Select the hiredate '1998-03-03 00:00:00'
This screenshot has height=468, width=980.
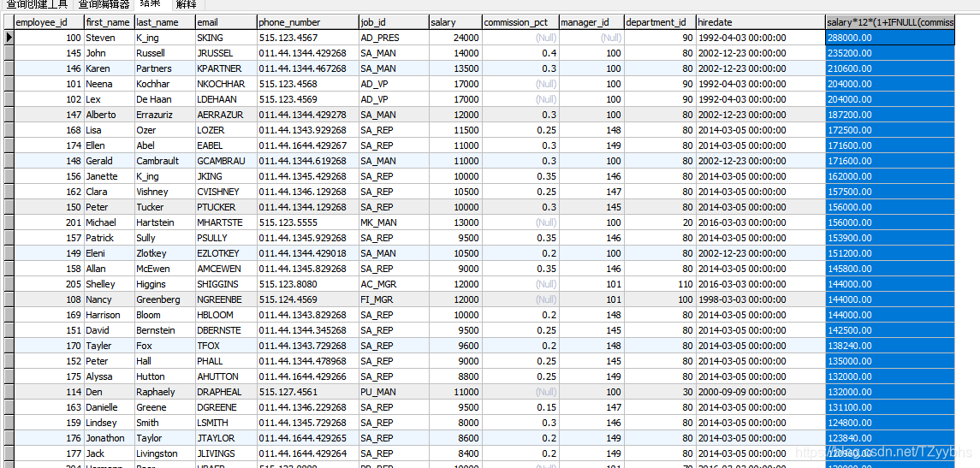(x=761, y=299)
